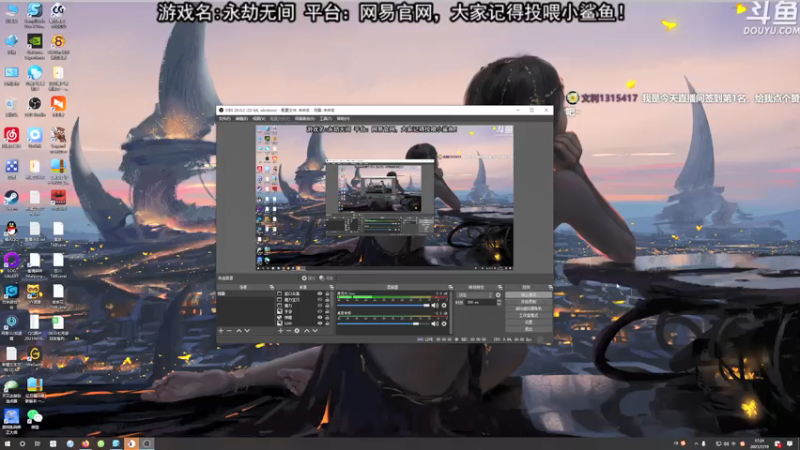Move scene down in the Scenes panel
Screen dimensions: 800x450
pyautogui.click(x=247, y=331)
